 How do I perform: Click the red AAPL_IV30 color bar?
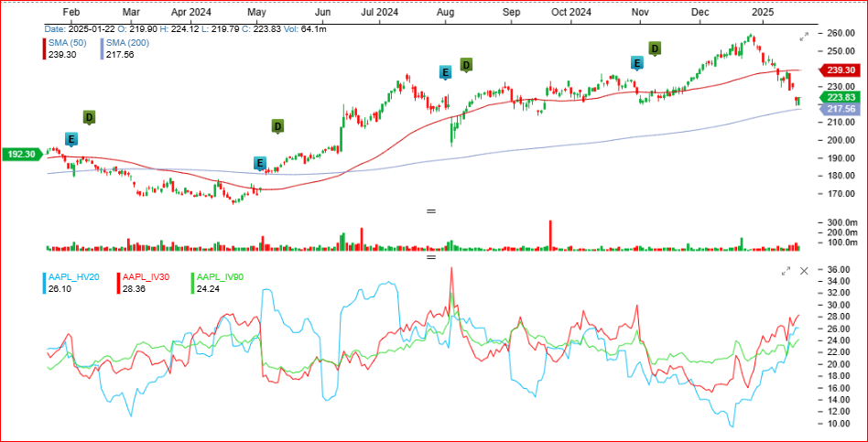118,283
